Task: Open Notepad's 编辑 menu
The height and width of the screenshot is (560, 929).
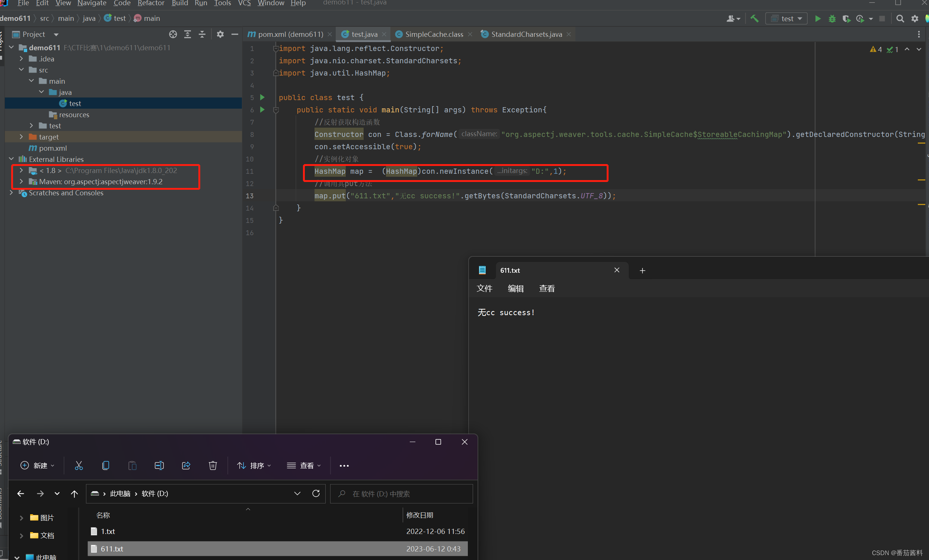Action: (x=515, y=288)
